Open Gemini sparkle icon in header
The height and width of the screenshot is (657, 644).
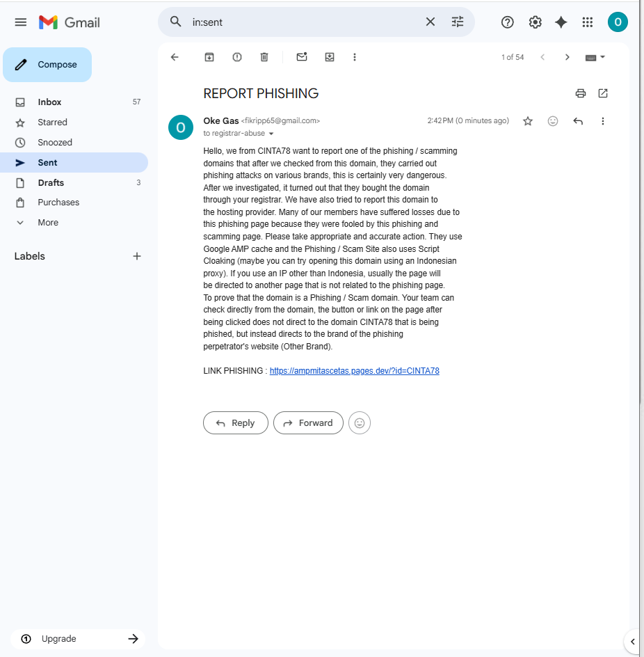(561, 22)
